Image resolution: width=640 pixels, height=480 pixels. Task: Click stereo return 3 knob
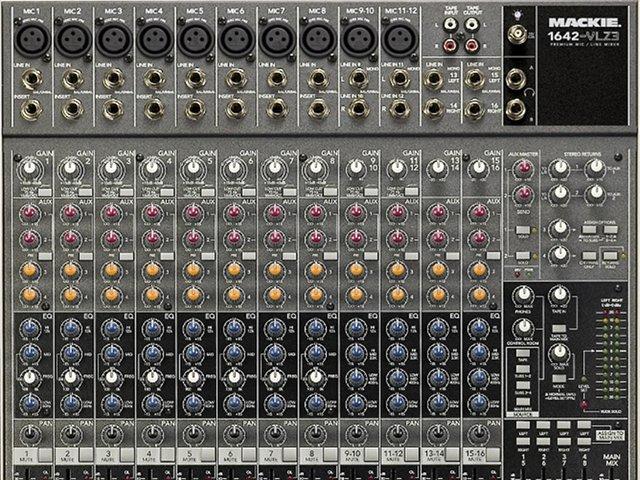pos(560,229)
